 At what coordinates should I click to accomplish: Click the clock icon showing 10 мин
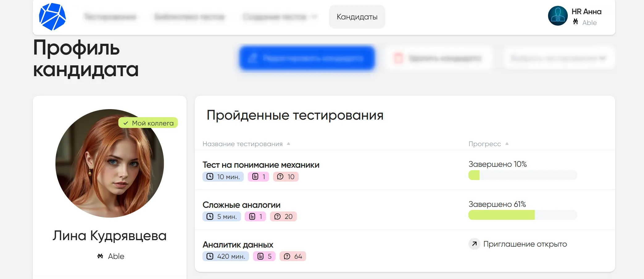click(x=210, y=176)
